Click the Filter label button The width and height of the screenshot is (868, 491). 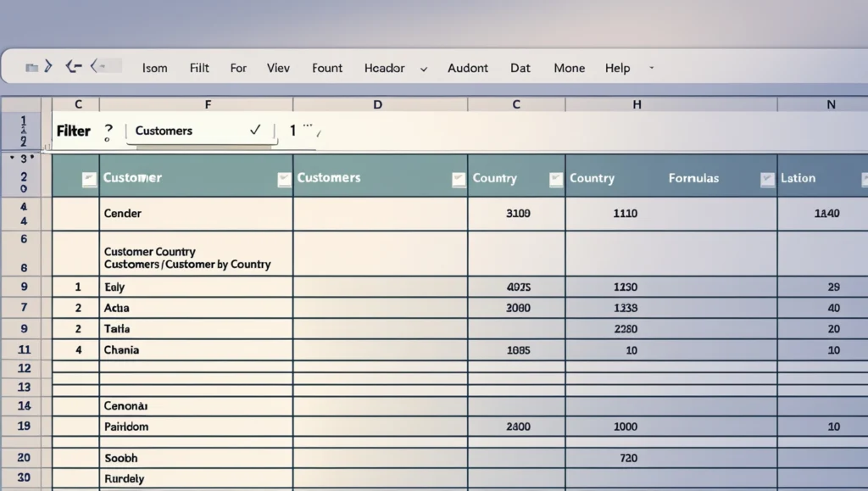click(73, 131)
